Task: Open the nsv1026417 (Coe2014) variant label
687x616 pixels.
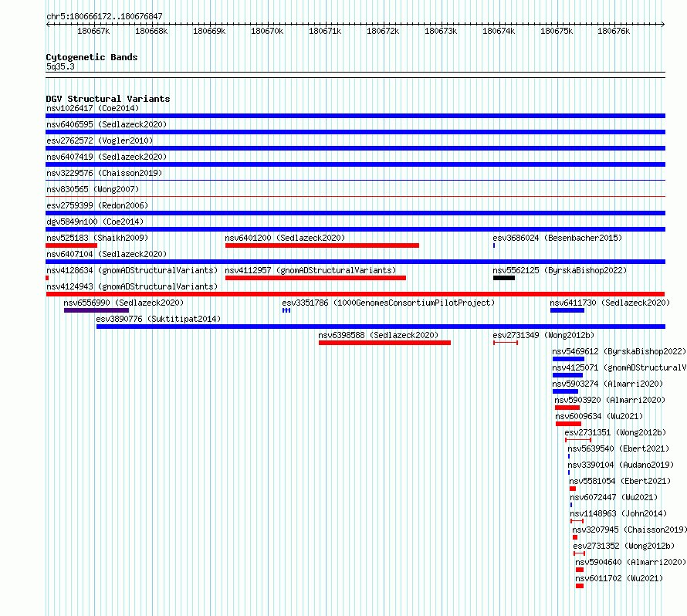Action: tap(93, 108)
